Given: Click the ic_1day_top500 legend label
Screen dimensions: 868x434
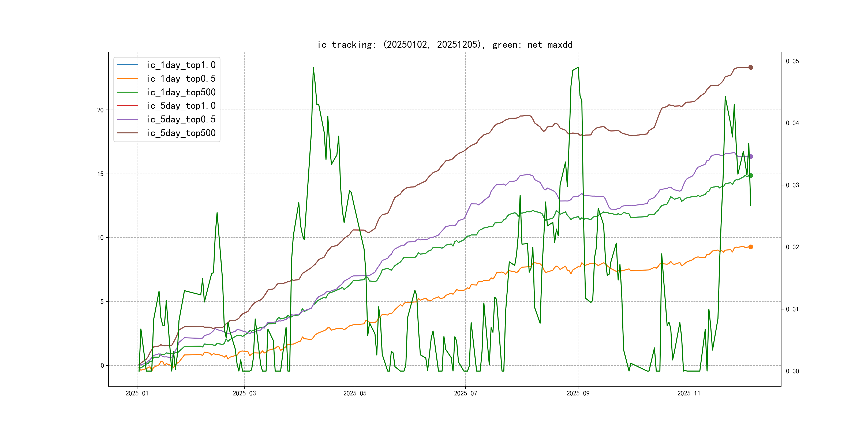Looking at the screenshot, I should coord(181,92).
